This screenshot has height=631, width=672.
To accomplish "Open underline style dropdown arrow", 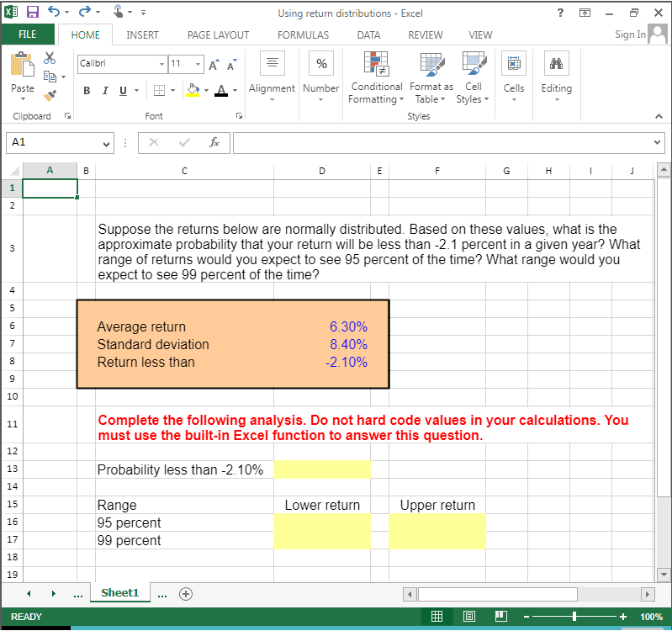I will (137, 91).
